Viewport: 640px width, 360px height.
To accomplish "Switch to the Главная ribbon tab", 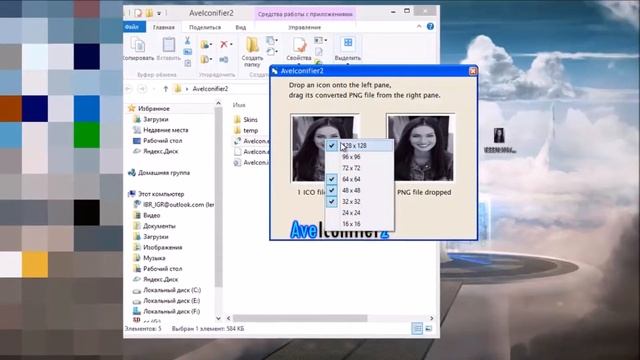I will pyautogui.click(x=164, y=27).
